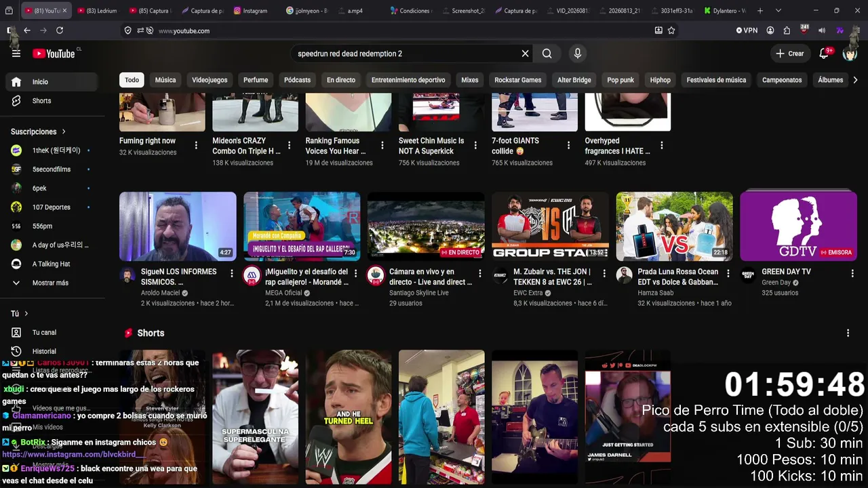The image size is (868, 488).
Task: Start voice search with the microphone
Action: (x=578, y=54)
